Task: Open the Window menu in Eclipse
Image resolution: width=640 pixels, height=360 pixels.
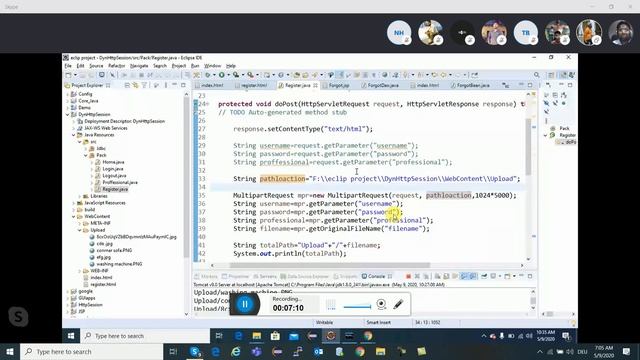Action: point(212,66)
